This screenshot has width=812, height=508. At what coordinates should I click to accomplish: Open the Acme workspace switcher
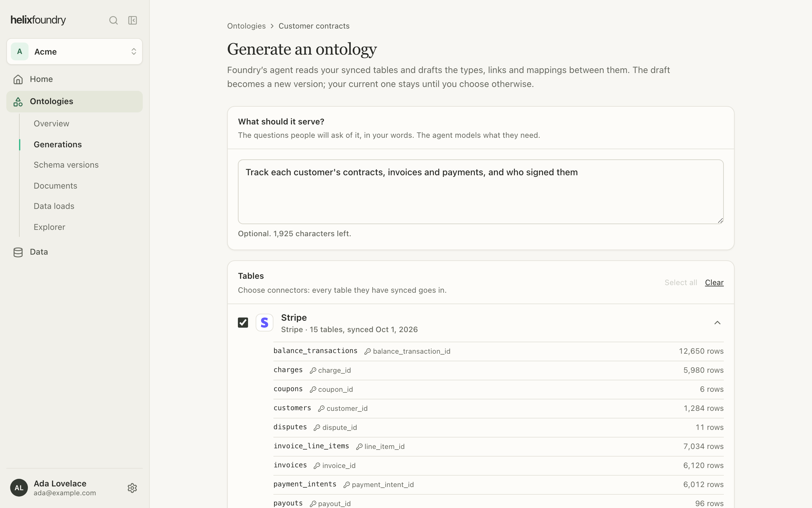pyautogui.click(x=75, y=51)
